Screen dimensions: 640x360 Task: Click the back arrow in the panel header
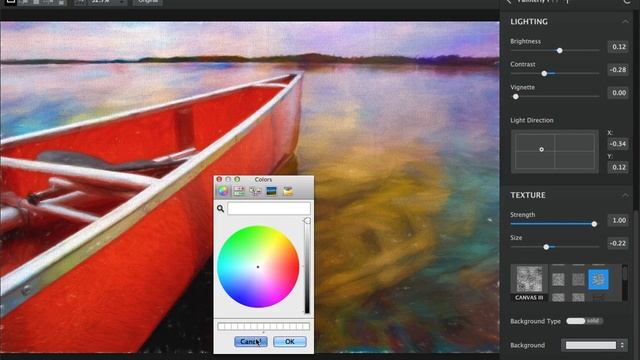509,2
